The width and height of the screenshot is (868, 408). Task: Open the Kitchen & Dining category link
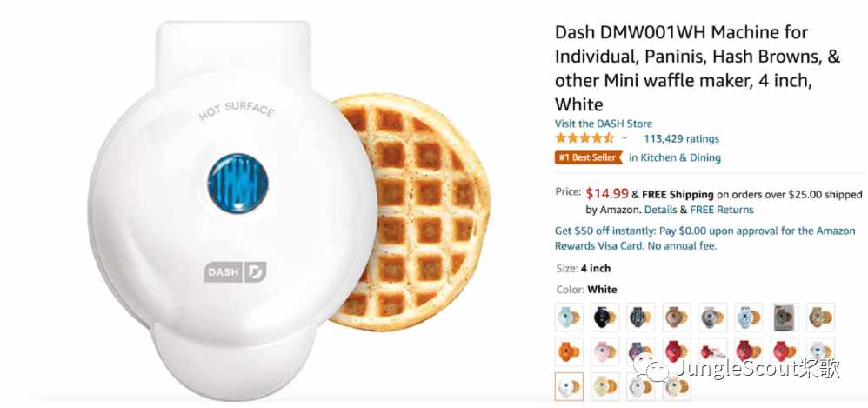(675, 157)
